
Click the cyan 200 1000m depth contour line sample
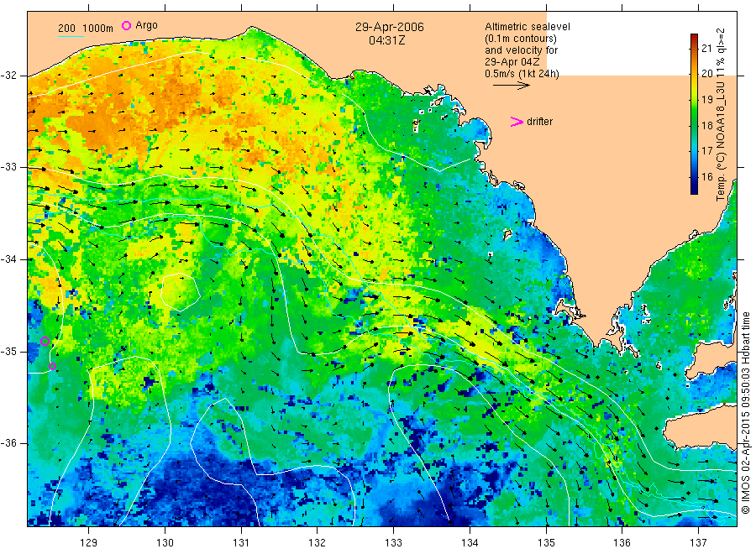[x=71, y=36]
